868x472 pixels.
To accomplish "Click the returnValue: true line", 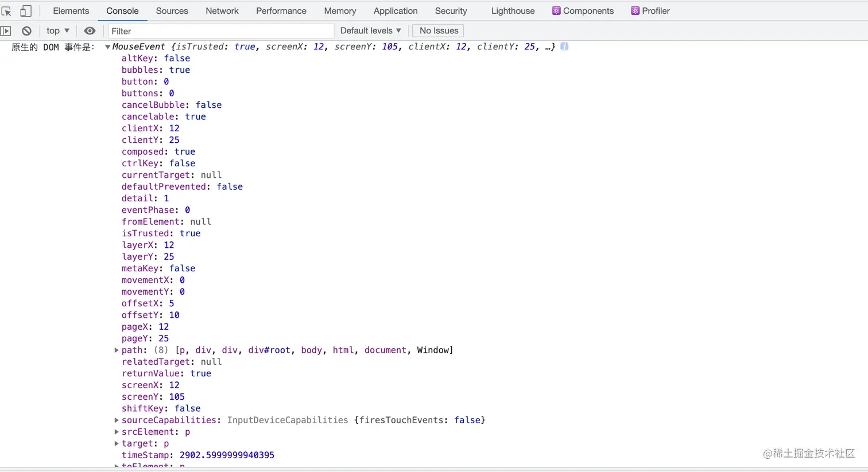I will coord(166,373).
